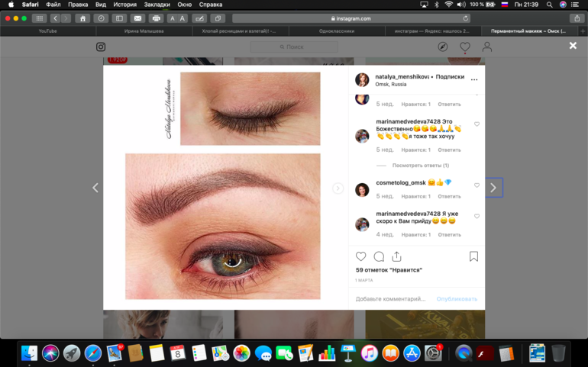Save the post with the bookmark icon

coord(473,257)
